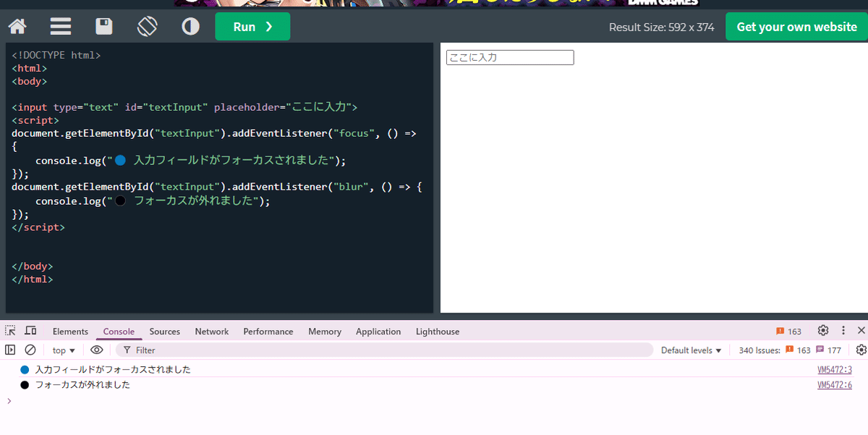Viewport: 868px width, 435px height.
Task: Close the DevTools panel
Action: pos(861,331)
